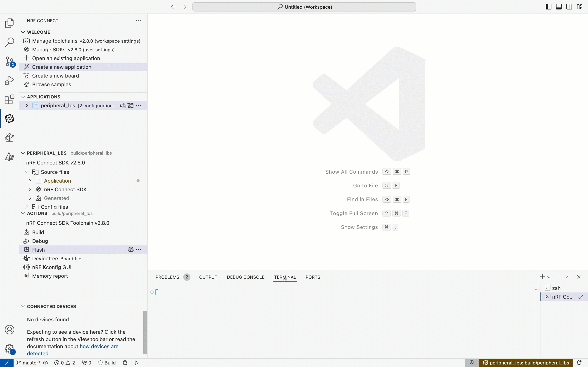Click the sidebar vertical scrollbar

(x=145, y=333)
